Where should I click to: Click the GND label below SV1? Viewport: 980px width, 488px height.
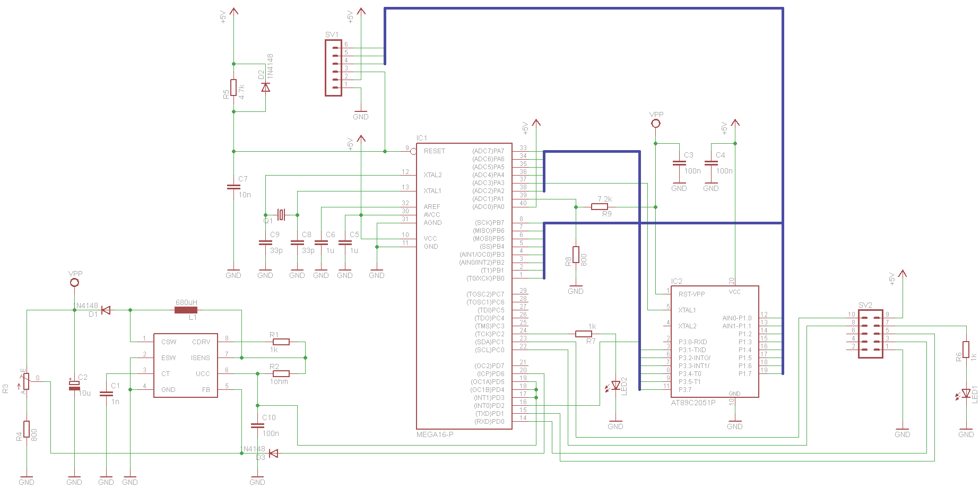(x=361, y=117)
